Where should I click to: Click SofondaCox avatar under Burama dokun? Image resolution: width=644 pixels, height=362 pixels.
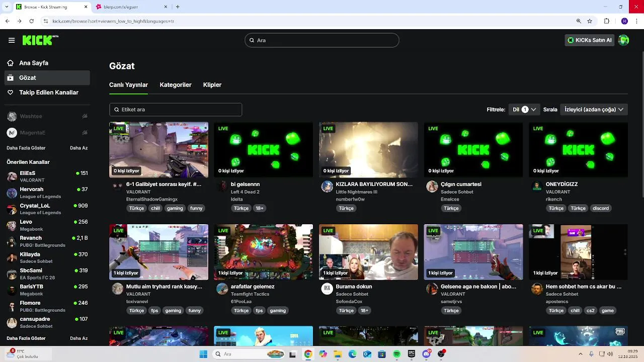click(x=327, y=289)
